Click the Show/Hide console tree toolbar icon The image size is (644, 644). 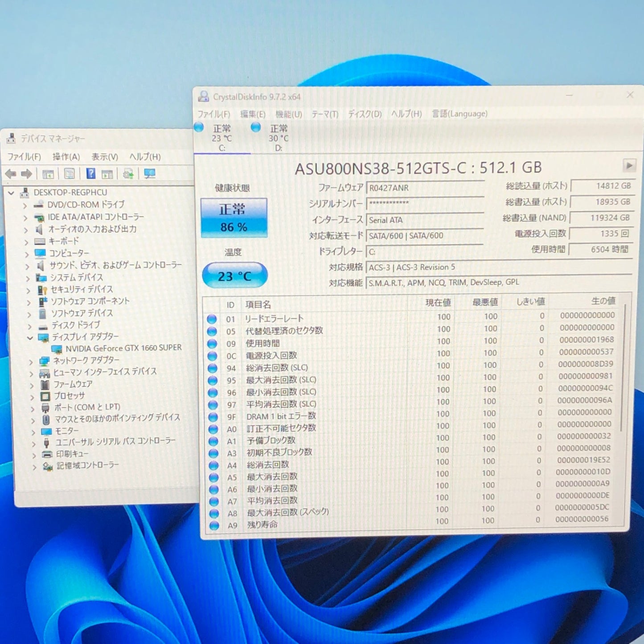tap(48, 174)
